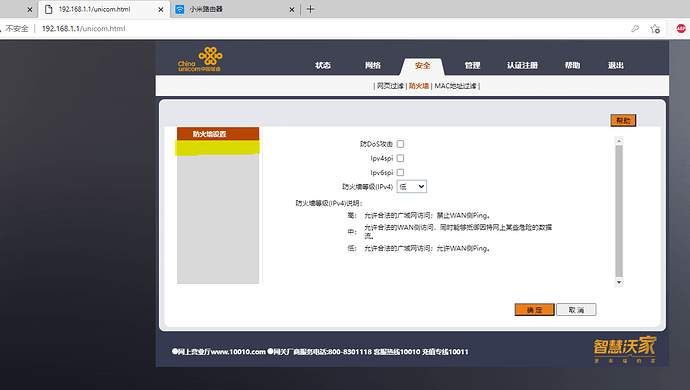Click the China Unicom logo

[x=200, y=59]
